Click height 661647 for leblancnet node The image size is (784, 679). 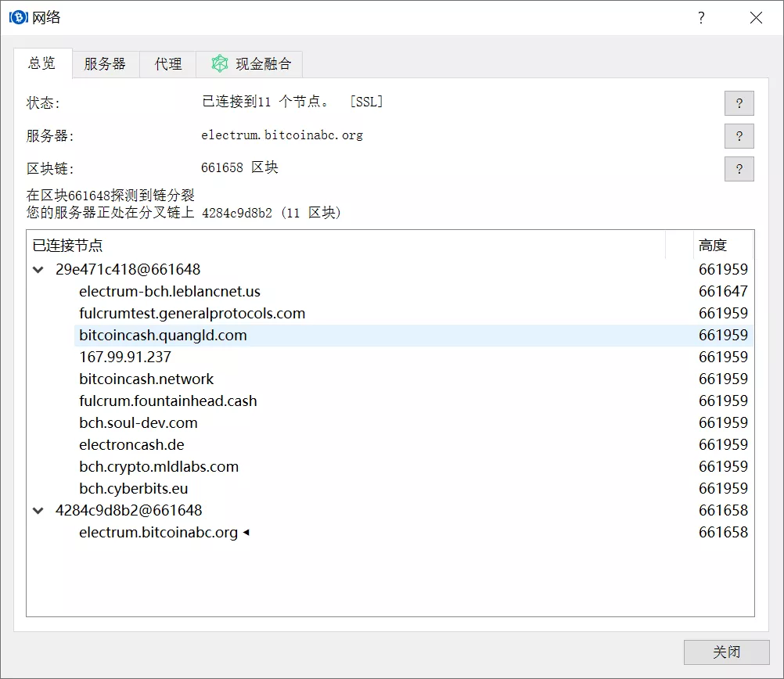(723, 292)
